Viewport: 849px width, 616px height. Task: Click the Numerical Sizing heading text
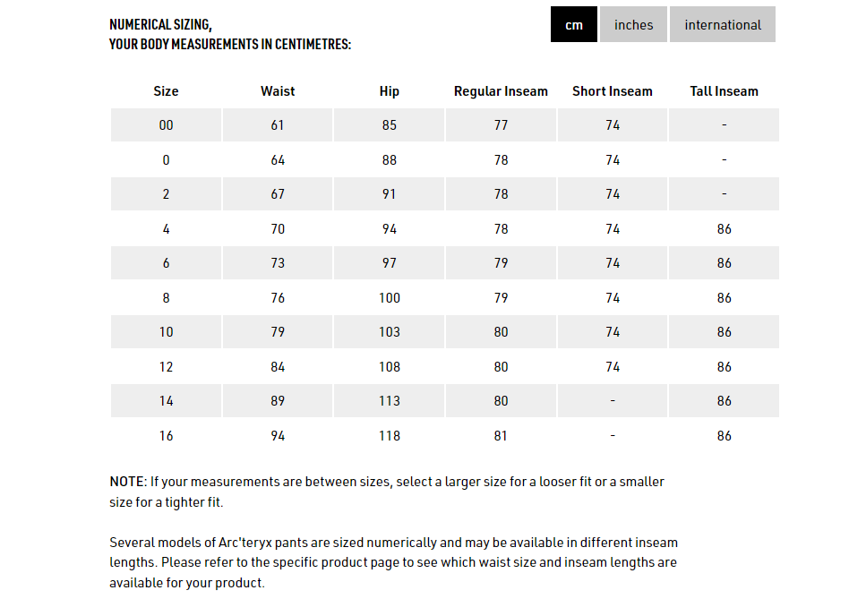pos(230,34)
